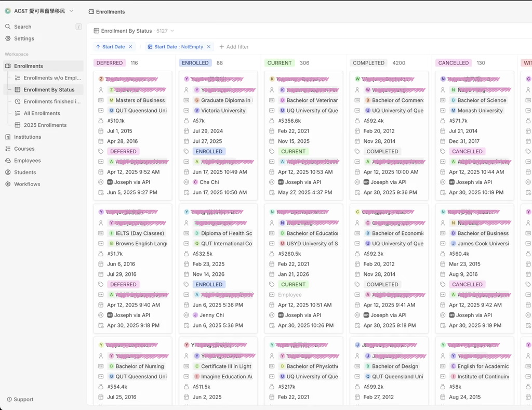532x410 pixels.
Task: Click the COMPLETED column header tag
Action: [369, 63]
